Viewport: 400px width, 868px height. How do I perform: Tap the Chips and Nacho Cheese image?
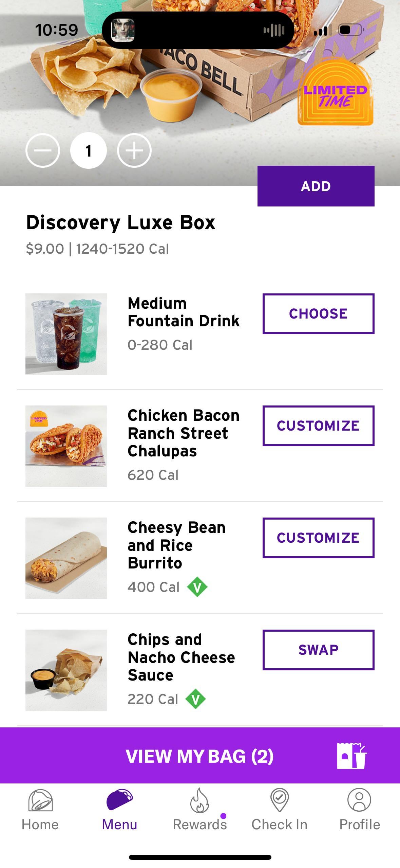click(66, 670)
